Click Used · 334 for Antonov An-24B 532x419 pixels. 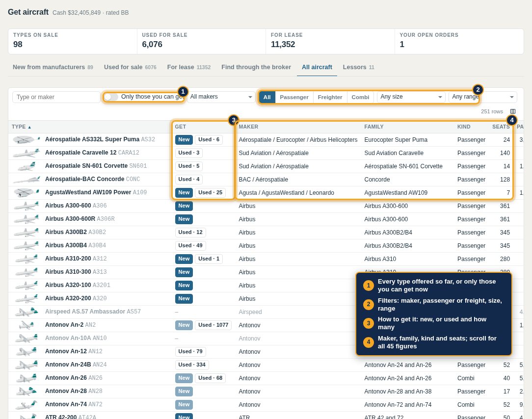point(192,365)
